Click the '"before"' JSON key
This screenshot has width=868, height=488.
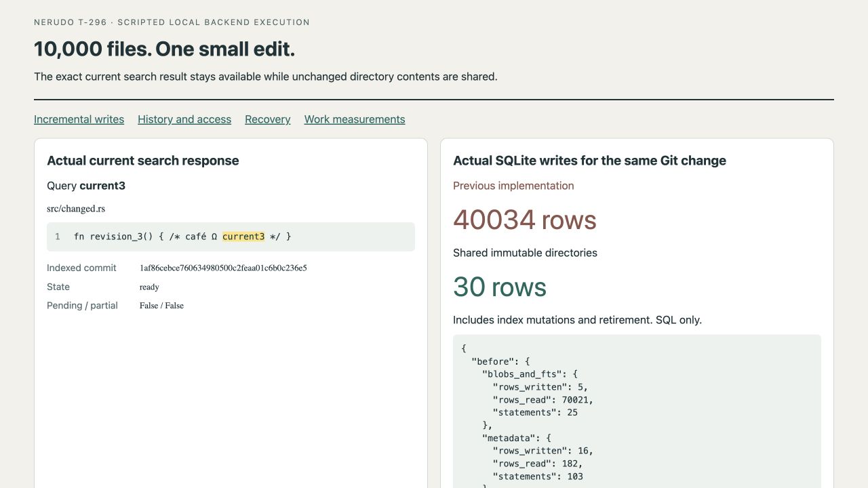[493, 361]
